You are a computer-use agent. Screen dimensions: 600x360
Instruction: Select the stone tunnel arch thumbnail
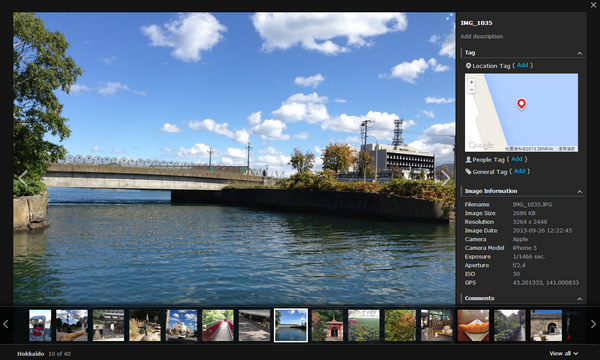point(546,326)
